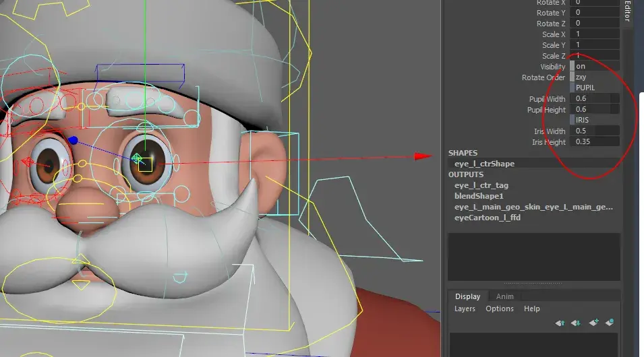Open the Layers menu
This screenshot has height=357, width=644.
tap(465, 309)
